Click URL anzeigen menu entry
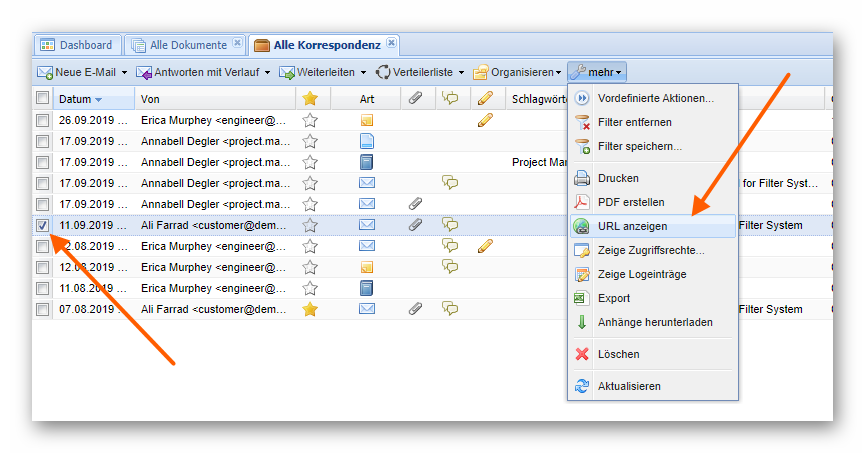The height and width of the screenshot is (453, 865). tap(653, 226)
